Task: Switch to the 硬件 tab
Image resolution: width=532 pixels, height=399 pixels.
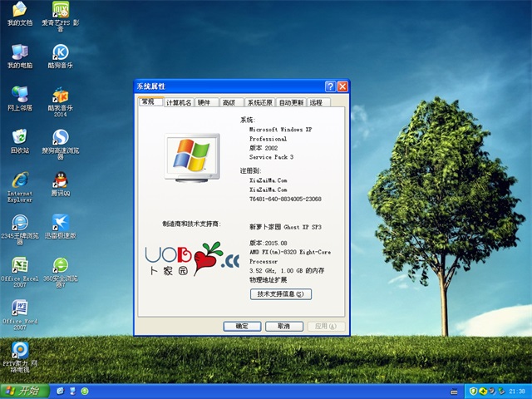Action: click(x=204, y=102)
